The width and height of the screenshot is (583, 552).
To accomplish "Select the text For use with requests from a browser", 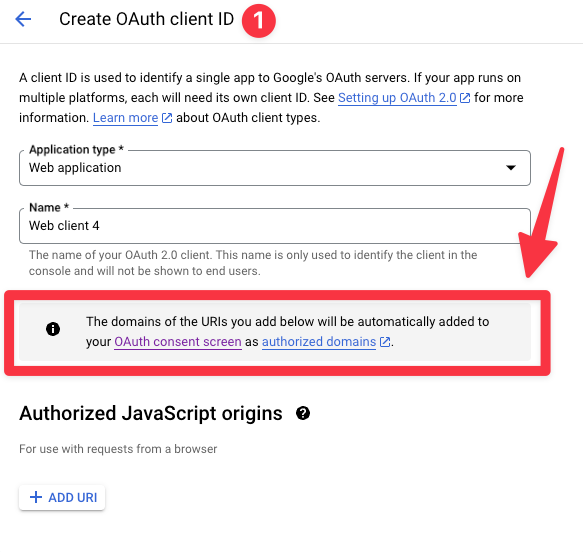I will [x=118, y=449].
